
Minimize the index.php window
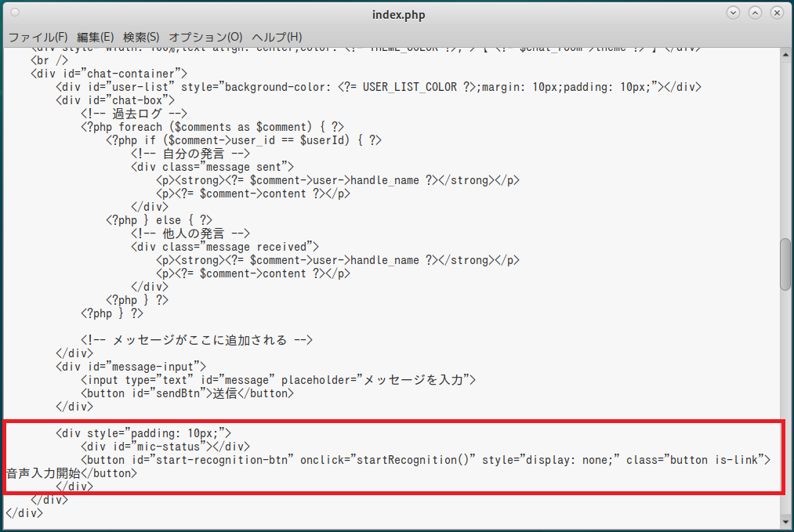tap(733, 13)
